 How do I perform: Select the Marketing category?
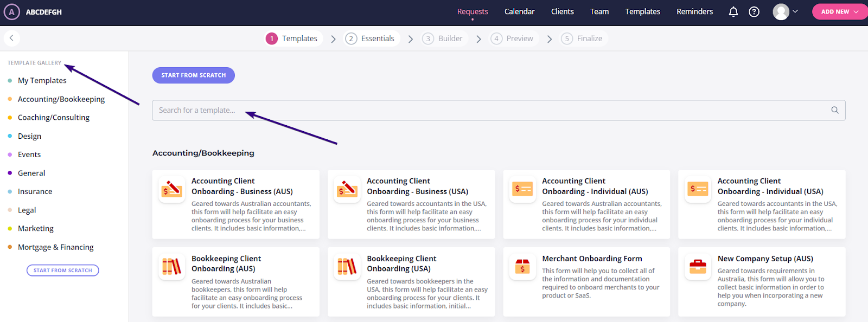[36, 229]
